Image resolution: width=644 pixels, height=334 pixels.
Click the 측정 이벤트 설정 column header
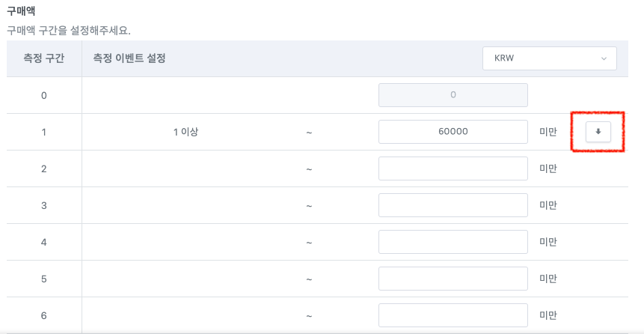click(x=129, y=58)
